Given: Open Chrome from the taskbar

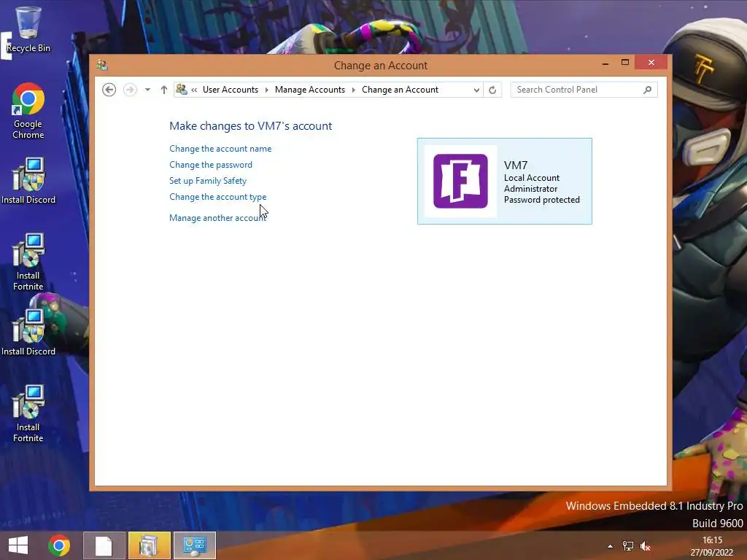Looking at the screenshot, I should click(59, 545).
